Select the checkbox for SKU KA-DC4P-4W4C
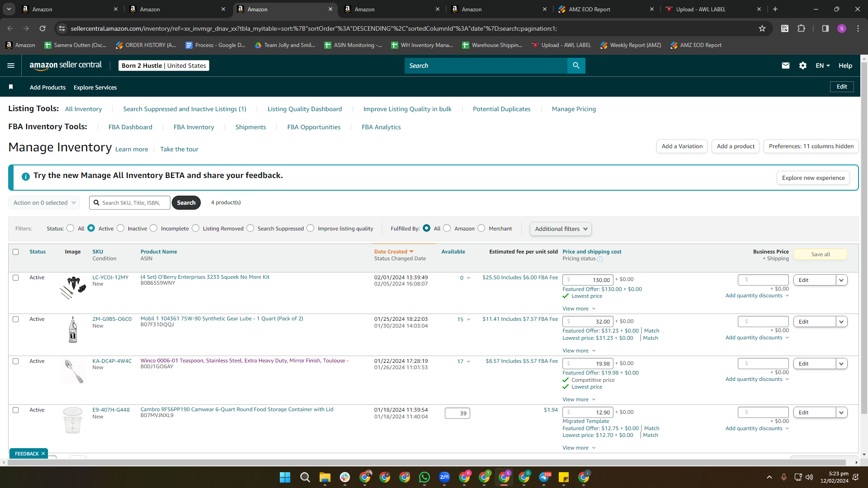The height and width of the screenshot is (488, 868). [16, 361]
